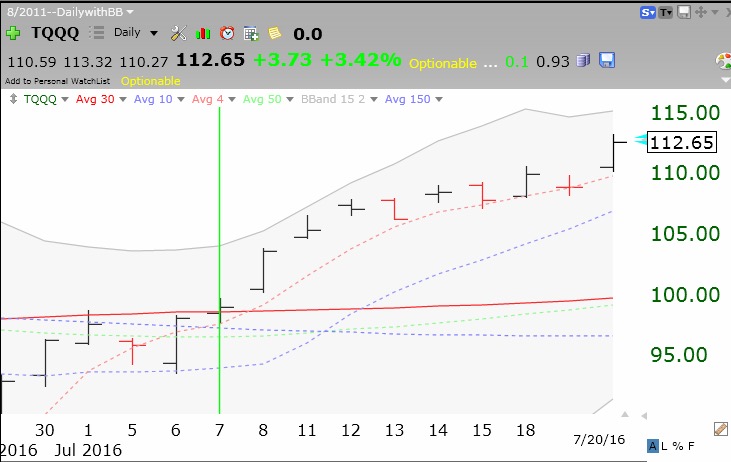Click the 7/20/16 date label
This screenshot has width=731, height=462.
[x=599, y=439]
